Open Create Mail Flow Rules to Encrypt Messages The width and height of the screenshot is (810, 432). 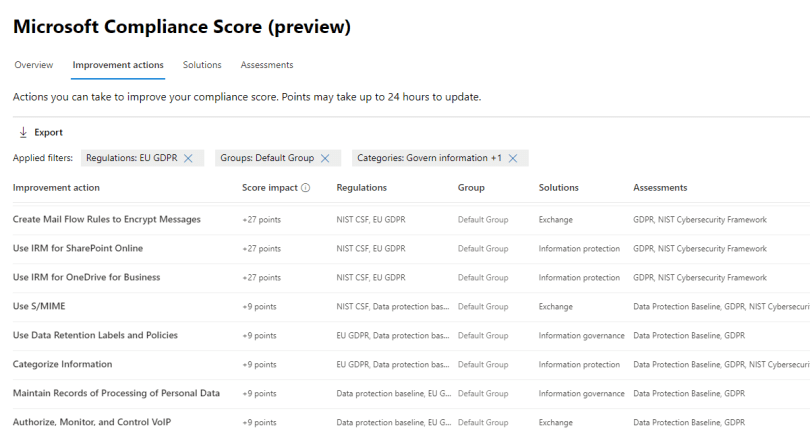[106, 219]
